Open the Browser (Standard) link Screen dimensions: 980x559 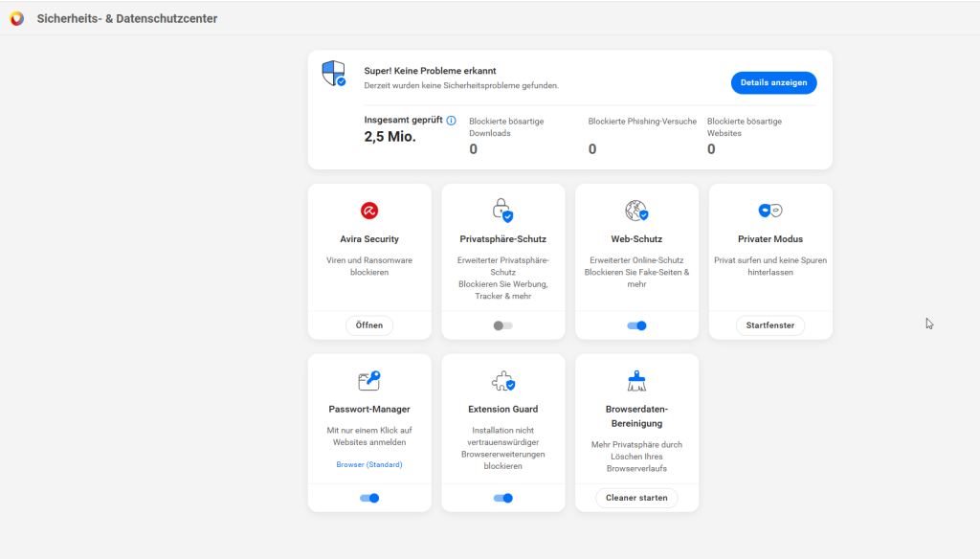click(369, 464)
